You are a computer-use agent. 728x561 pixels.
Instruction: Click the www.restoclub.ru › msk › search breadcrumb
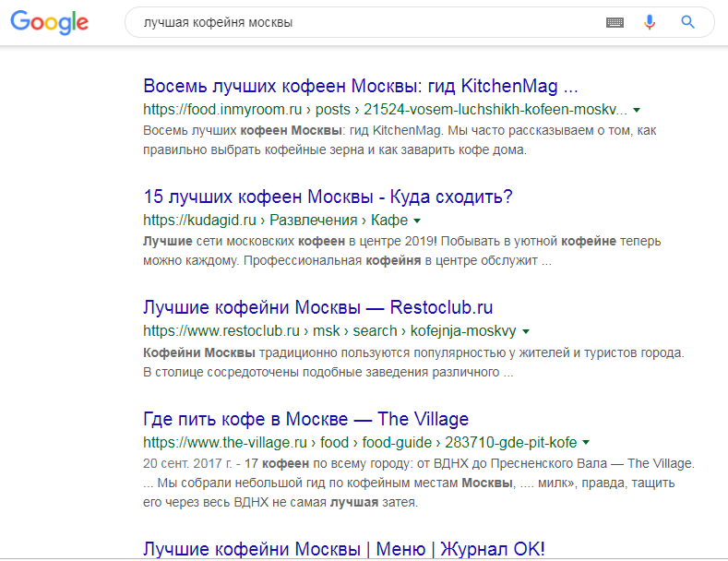pyautogui.click(x=329, y=331)
